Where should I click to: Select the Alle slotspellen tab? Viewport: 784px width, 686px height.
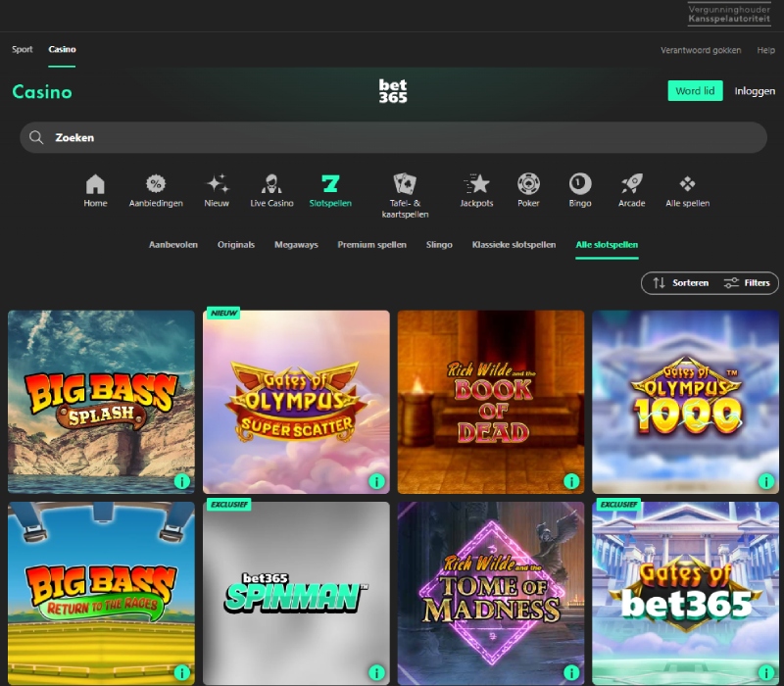[607, 244]
